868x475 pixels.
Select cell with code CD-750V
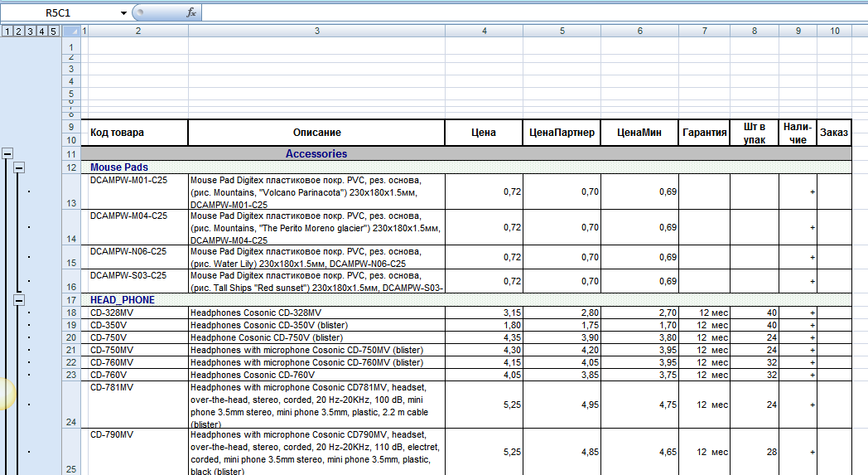[137, 337]
